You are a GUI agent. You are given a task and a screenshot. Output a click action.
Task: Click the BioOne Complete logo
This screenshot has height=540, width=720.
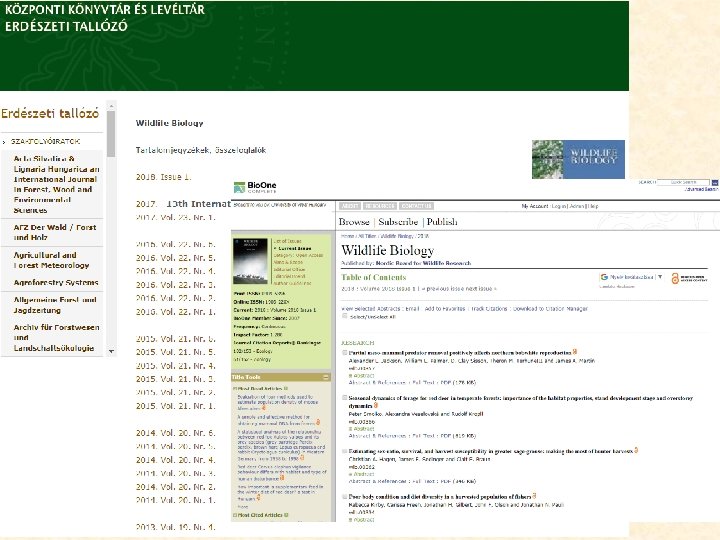(255, 187)
